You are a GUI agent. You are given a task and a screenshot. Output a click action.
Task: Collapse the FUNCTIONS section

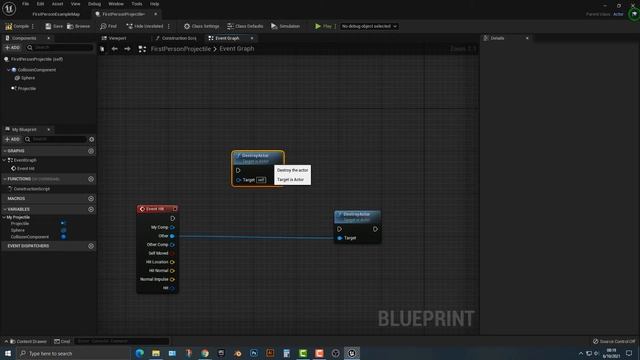pyautogui.click(x=5, y=179)
